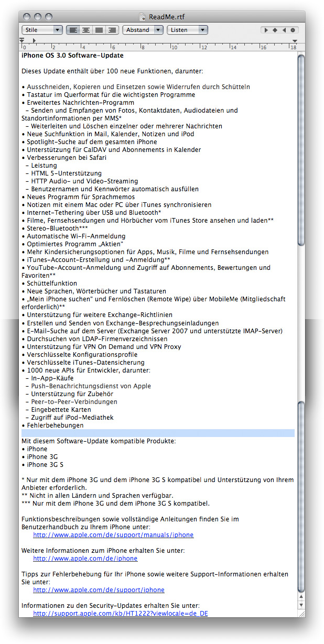Click the heading 'iPhone OS 3.0 Software-Update'
The height and width of the screenshot is (644, 324).
[x=72, y=55]
